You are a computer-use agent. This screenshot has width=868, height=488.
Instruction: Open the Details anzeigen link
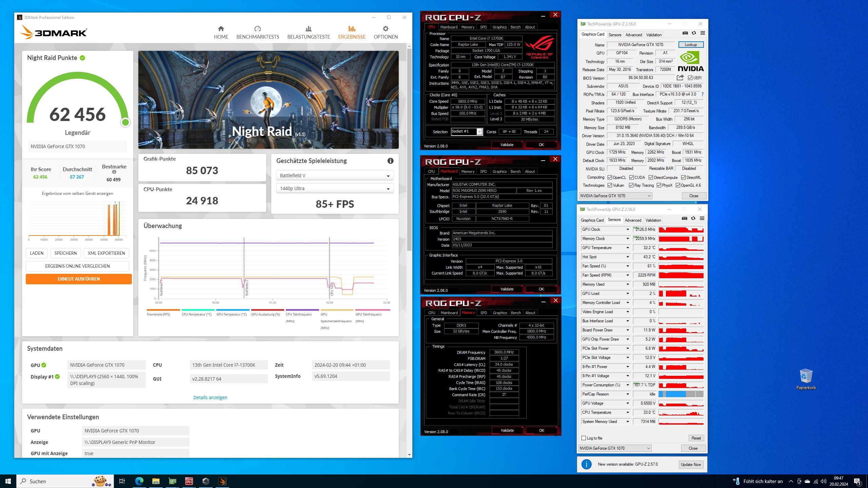(210, 398)
